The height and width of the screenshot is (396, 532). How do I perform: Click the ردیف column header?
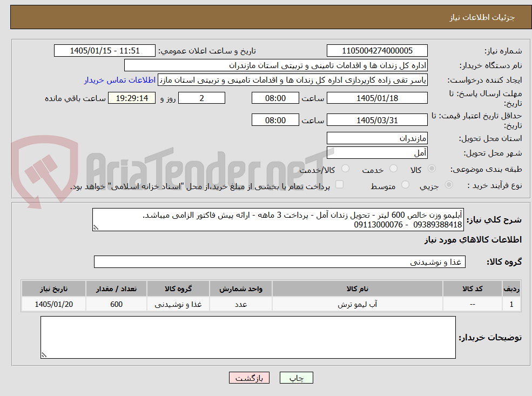(511, 289)
